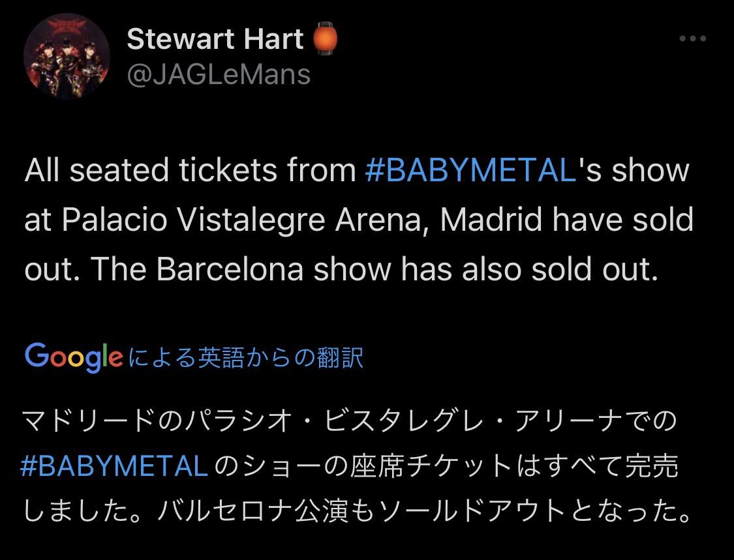The image size is (734, 560).
Task: Open the three-dot more options menu
Action: [693, 38]
